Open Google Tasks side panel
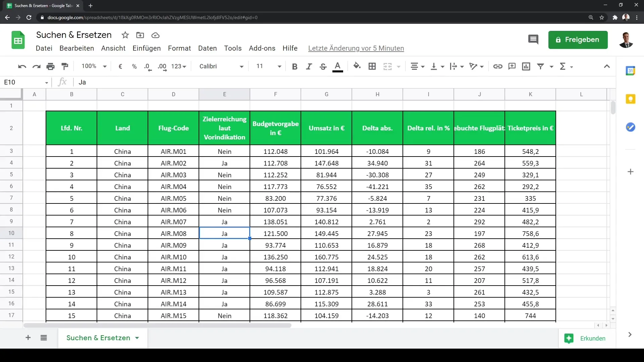This screenshot has width=644, height=362. pyautogui.click(x=631, y=127)
